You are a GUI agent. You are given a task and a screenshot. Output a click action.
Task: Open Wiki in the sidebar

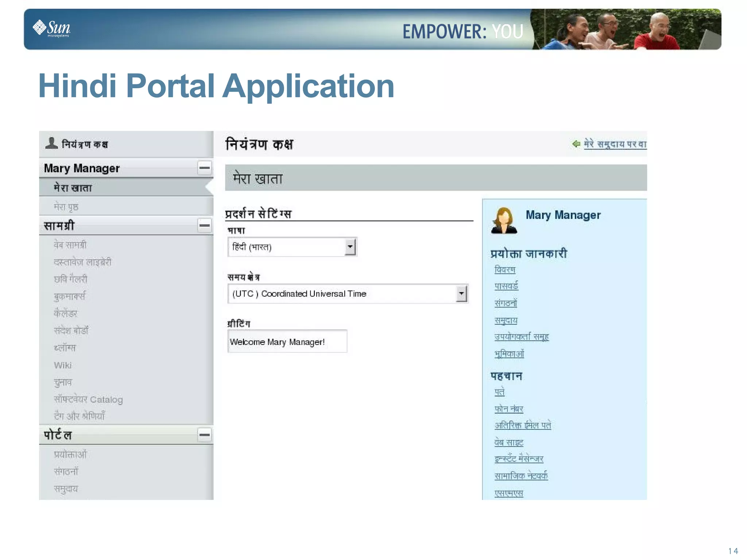click(x=63, y=365)
